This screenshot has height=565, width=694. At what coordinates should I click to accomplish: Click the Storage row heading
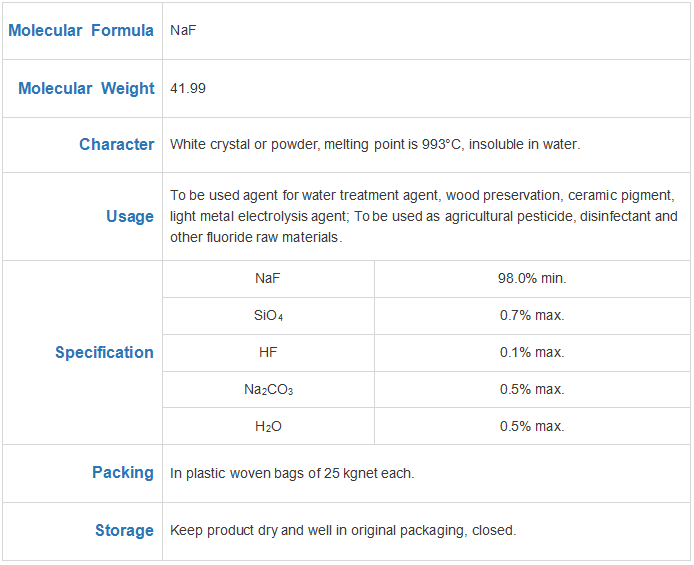tap(124, 530)
